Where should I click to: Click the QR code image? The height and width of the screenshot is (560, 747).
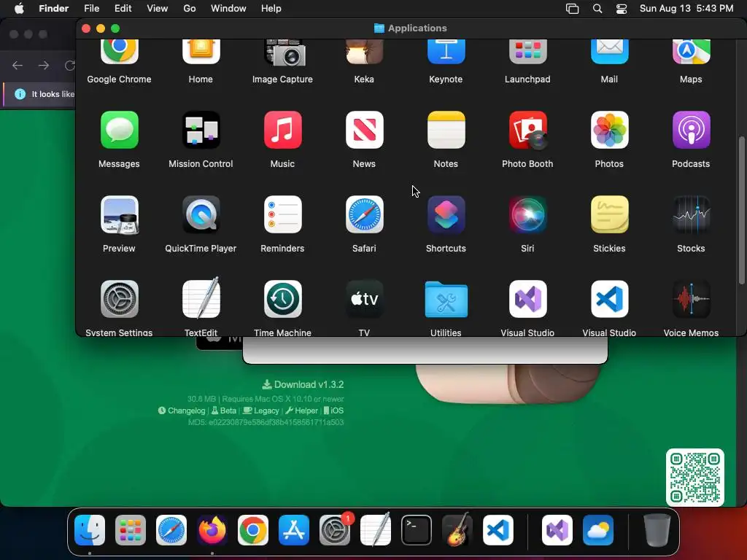click(x=695, y=478)
